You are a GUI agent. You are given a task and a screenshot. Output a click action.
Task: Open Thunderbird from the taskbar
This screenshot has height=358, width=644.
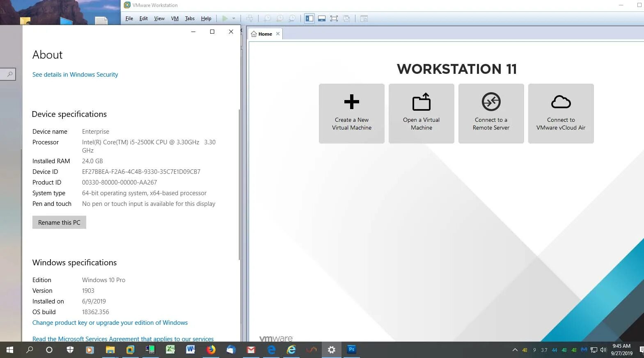click(231, 350)
